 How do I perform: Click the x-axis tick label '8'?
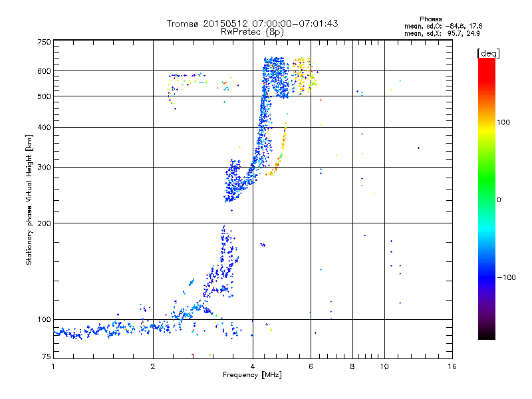pos(352,366)
